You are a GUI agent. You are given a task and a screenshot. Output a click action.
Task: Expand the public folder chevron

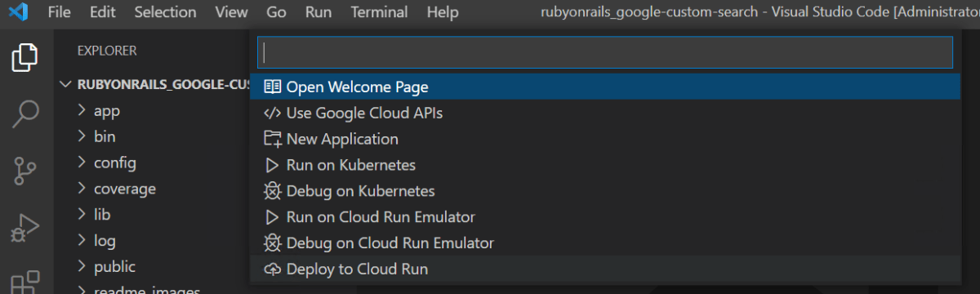pos(82,266)
